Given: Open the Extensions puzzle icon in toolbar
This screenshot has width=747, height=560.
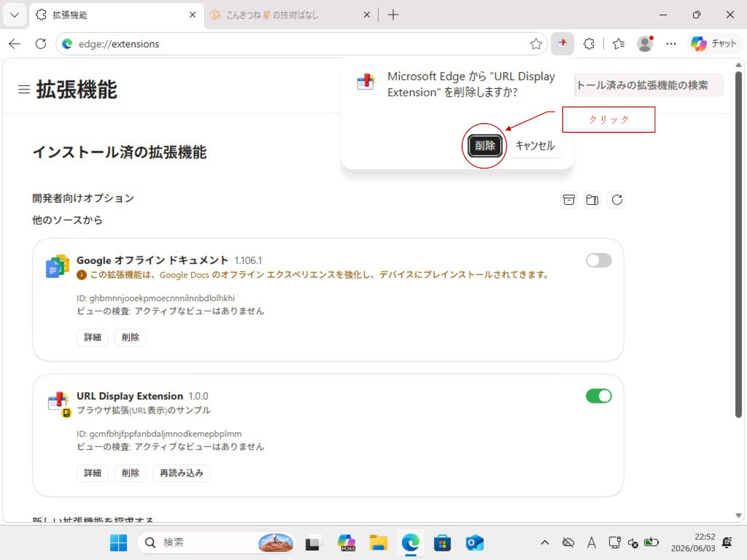Looking at the screenshot, I should point(589,44).
